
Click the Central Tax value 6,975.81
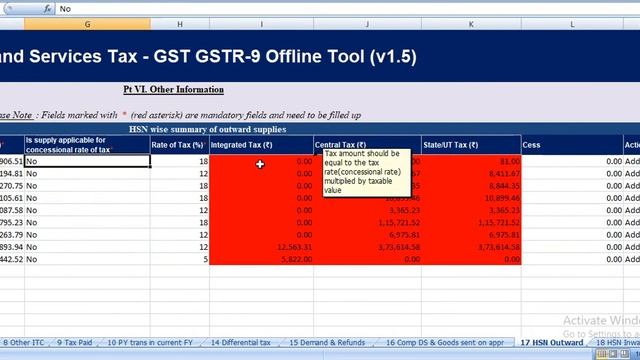tap(367, 235)
